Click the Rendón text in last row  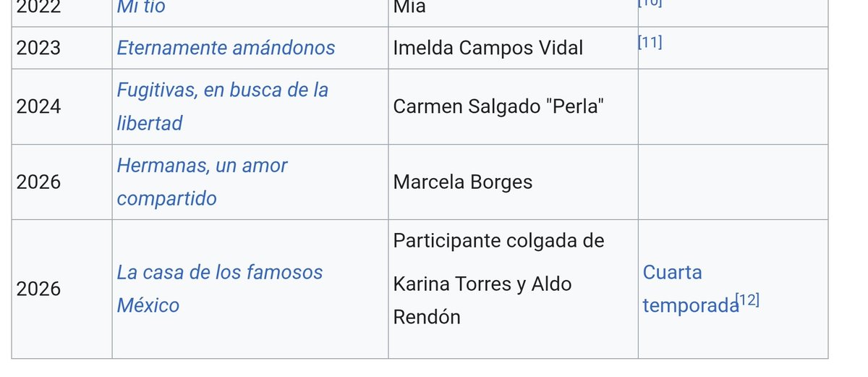click(427, 317)
